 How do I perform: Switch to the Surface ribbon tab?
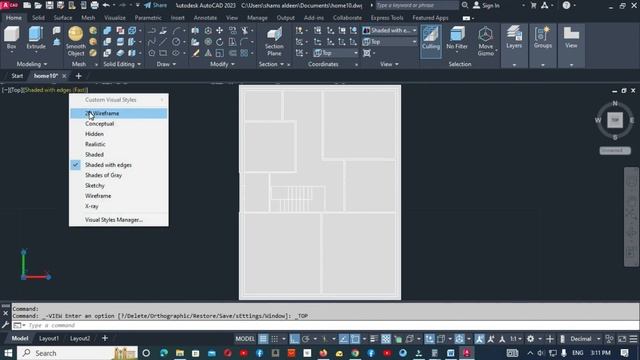[63, 18]
